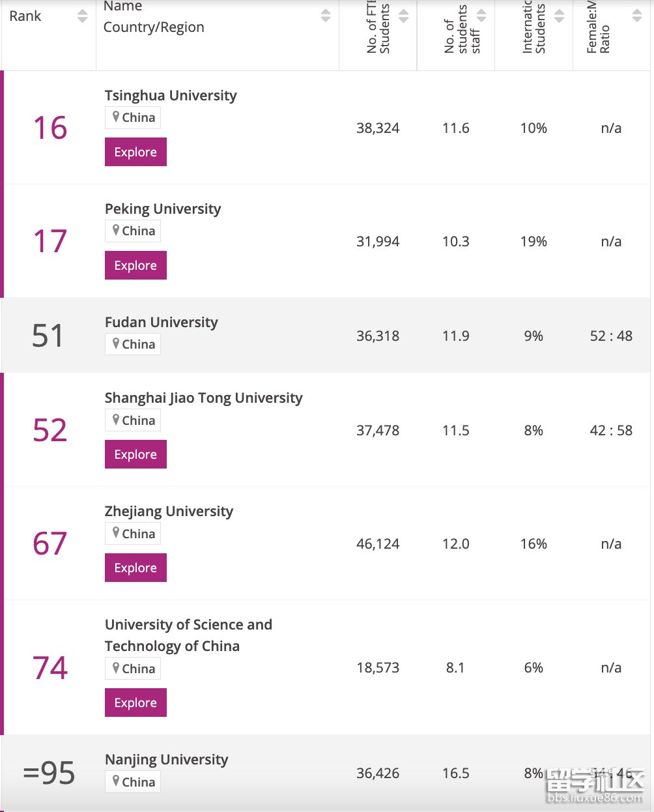654x812 pixels.
Task: Sort by students per staff arrows
Action: (x=481, y=16)
